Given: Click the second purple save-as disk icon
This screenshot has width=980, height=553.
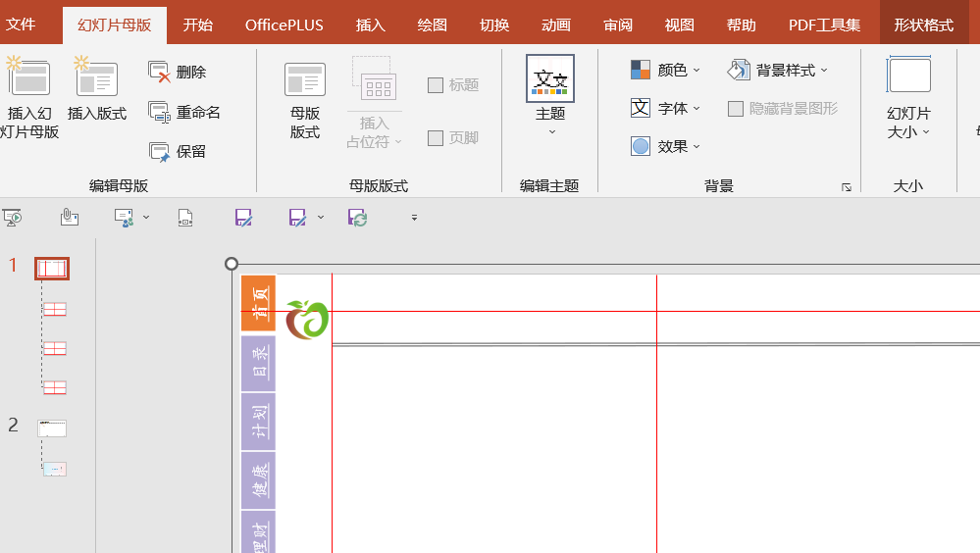Looking at the screenshot, I should coord(297,218).
